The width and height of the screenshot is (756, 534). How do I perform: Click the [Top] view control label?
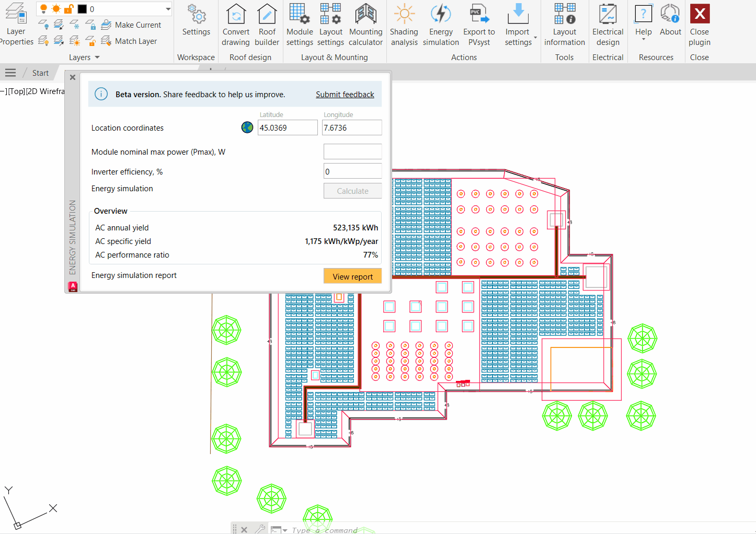16,91
